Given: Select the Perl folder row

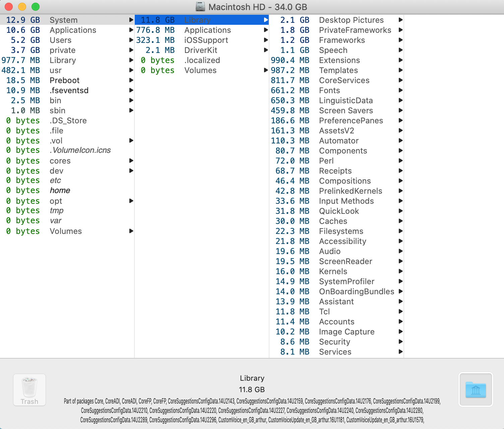Looking at the screenshot, I should coord(336,161).
